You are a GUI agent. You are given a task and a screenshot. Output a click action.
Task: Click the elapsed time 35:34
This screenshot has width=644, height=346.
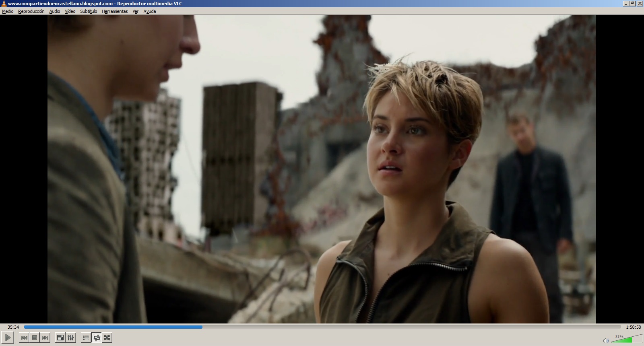pos(13,327)
